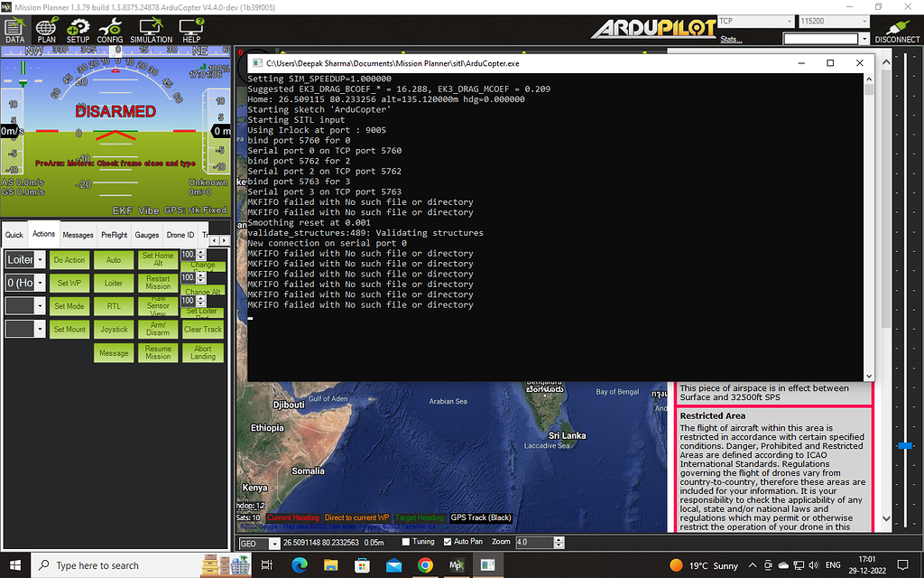Click the Arm/Disarm button

[x=157, y=329]
